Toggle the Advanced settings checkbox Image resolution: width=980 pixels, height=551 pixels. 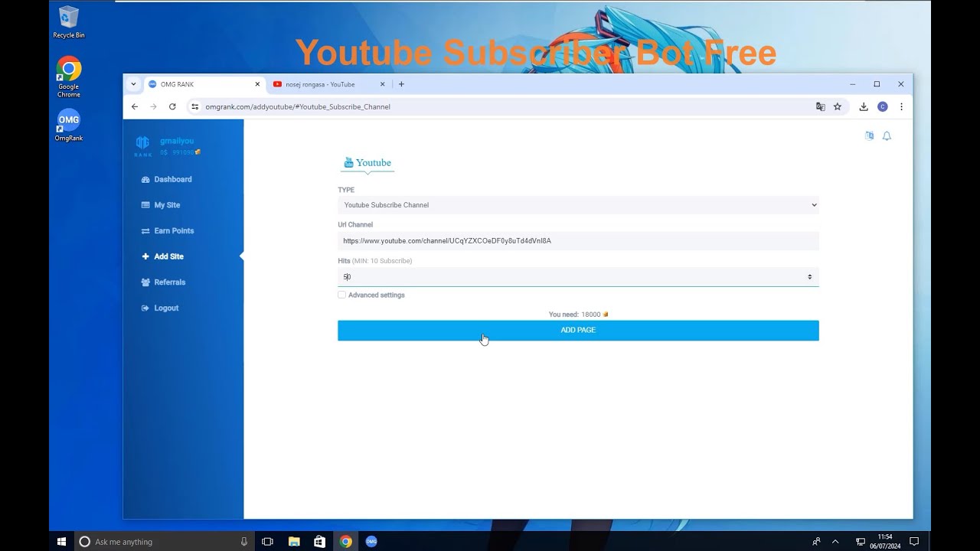(341, 295)
